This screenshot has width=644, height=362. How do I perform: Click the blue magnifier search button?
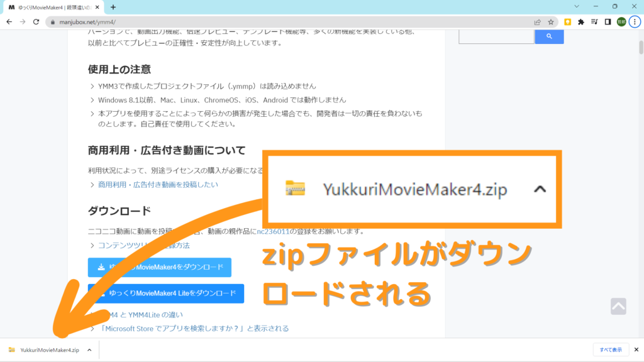(x=548, y=36)
